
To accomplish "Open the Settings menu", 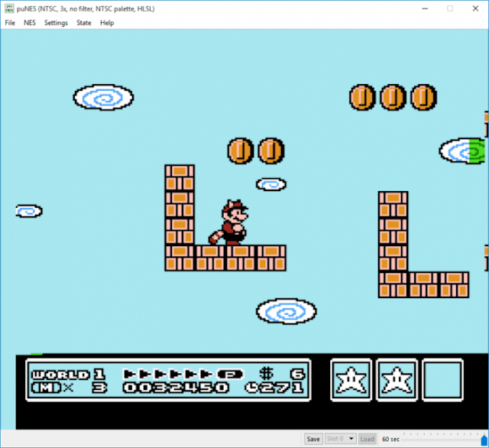I will 56,23.
